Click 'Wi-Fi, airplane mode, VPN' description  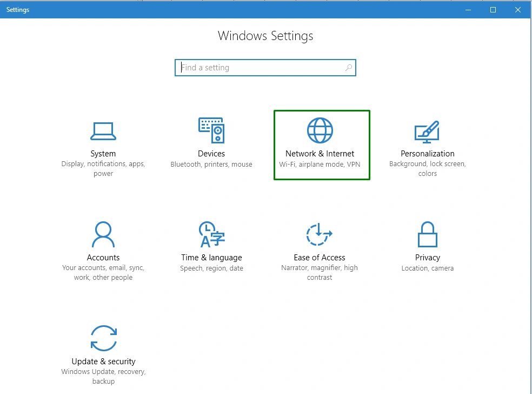click(320, 165)
